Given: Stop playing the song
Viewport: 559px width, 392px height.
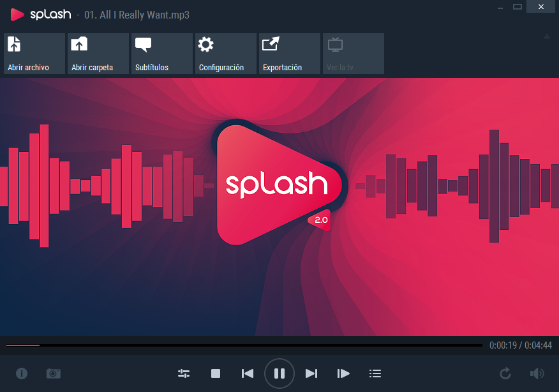Looking at the screenshot, I should click(216, 373).
